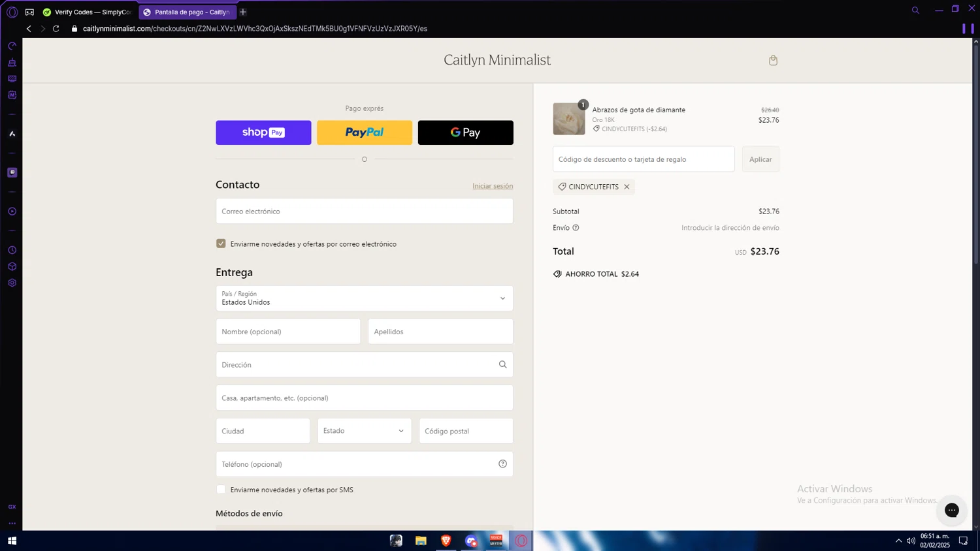Open GX Cleaner broom icon in sidebar
Image resolution: width=980 pixels, height=551 pixels.
click(x=12, y=63)
